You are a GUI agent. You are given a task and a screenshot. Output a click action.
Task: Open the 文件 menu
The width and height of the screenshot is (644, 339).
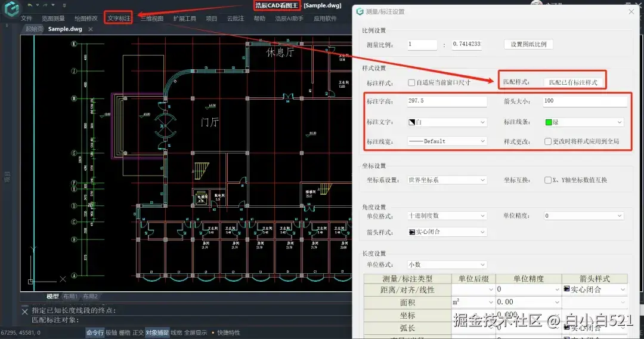[x=26, y=19]
